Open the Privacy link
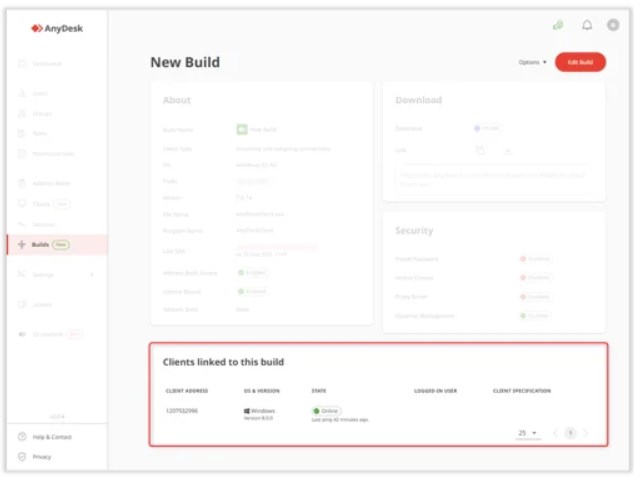The width and height of the screenshot is (634, 477). [35, 457]
